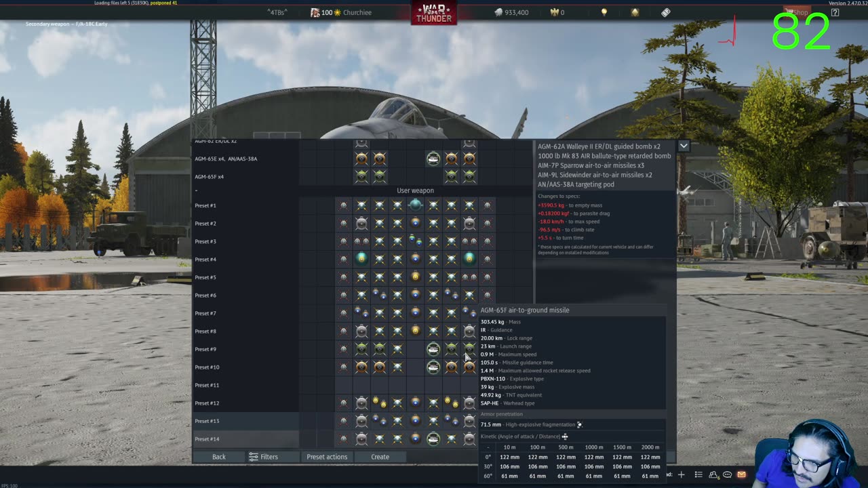The width and height of the screenshot is (868, 488).
Task: Select the teal centerline bomb in Preset #1
Action: 415,205
